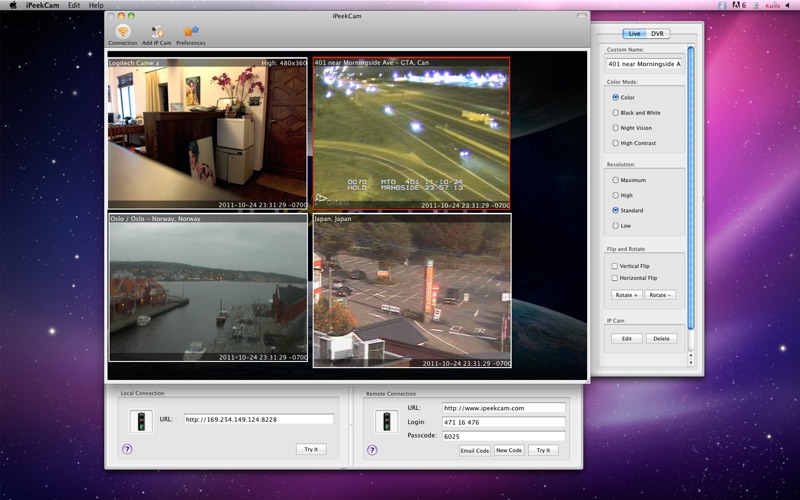This screenshot has width=800, height=500.
Task: Delete the selected IP cam
Action: tap(661, 338)
